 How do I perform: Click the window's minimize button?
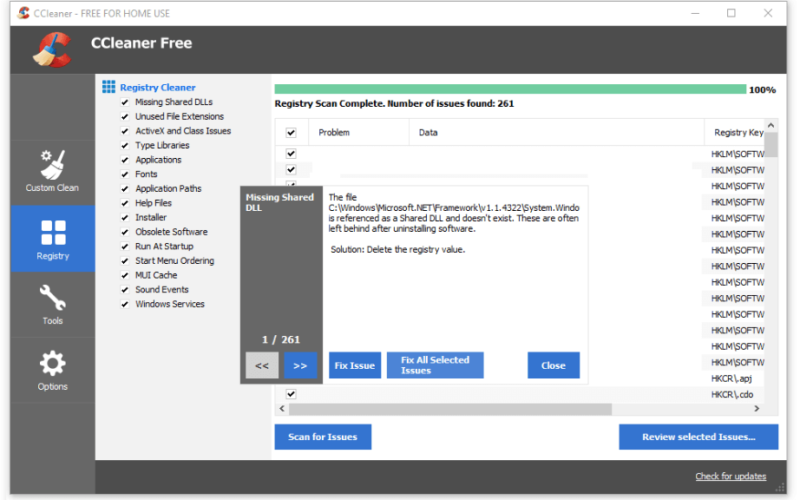coord(695,13)
